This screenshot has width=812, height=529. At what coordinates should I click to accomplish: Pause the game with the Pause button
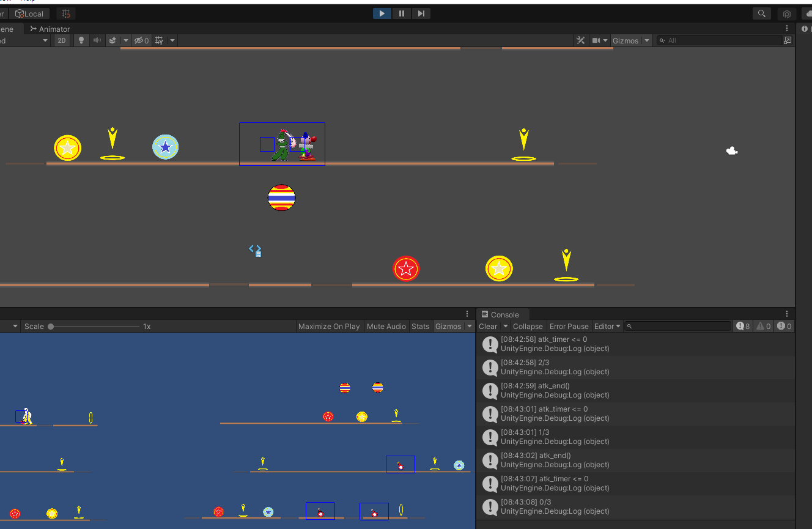point(402,13)
